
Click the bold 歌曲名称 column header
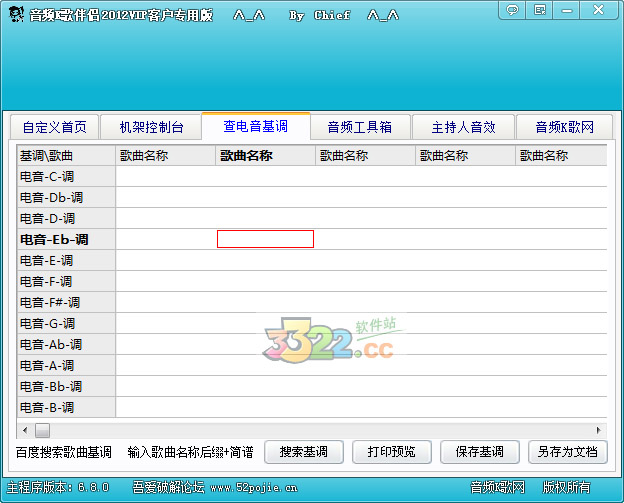point(265,156)
